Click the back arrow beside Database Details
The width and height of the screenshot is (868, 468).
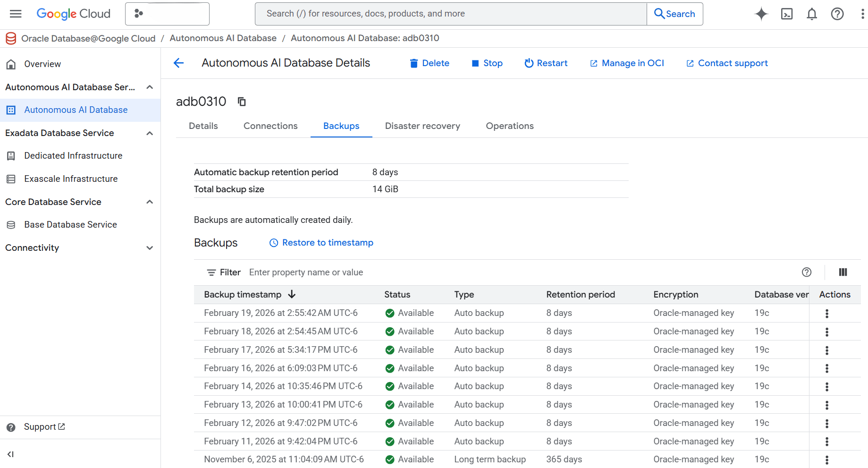tap(178, 63)
